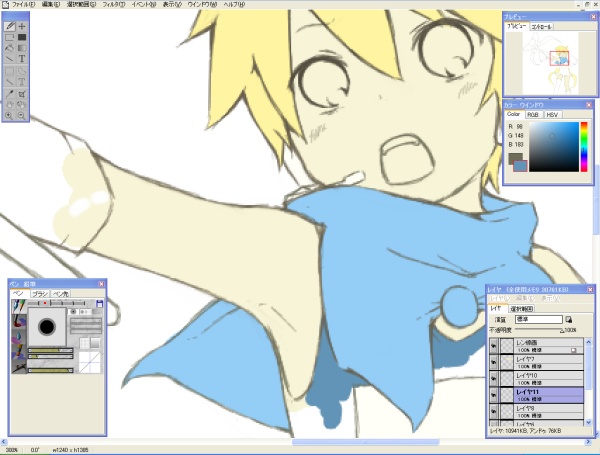
Task: Select the gradient fill tool
Action: click(x=22, y=48)
